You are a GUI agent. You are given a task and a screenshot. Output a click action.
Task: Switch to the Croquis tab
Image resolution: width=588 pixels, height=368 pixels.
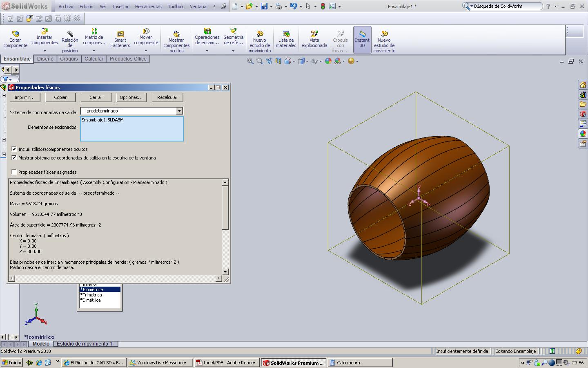tap(69, 59)
